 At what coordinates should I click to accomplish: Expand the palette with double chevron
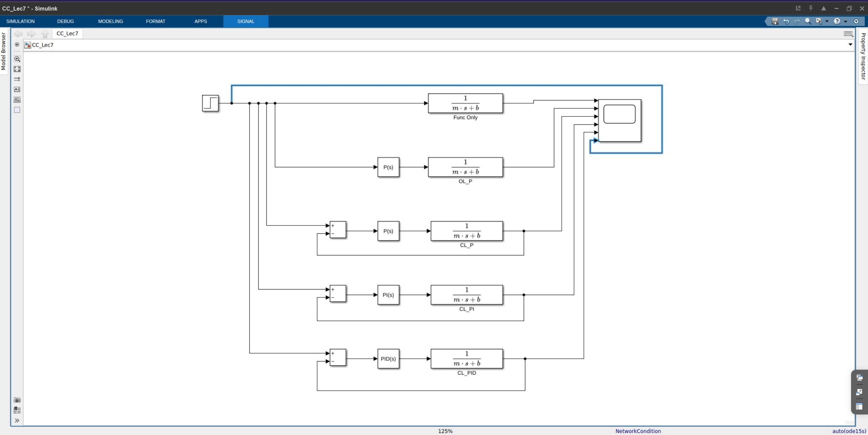click(x=17, y=421)
